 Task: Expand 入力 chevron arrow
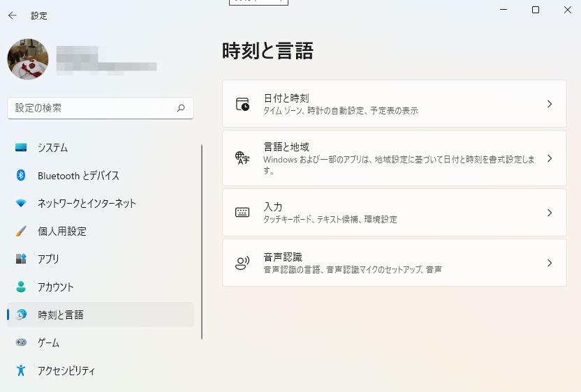[550, 213]
